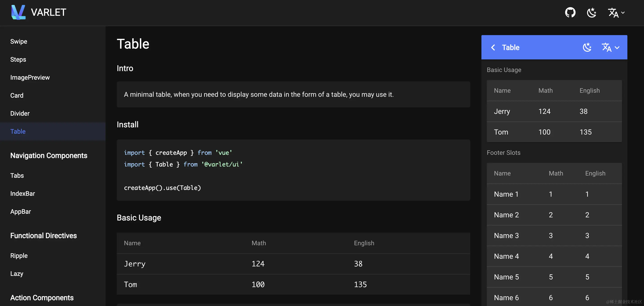Open the AppBar documentation link

(20, 211)
